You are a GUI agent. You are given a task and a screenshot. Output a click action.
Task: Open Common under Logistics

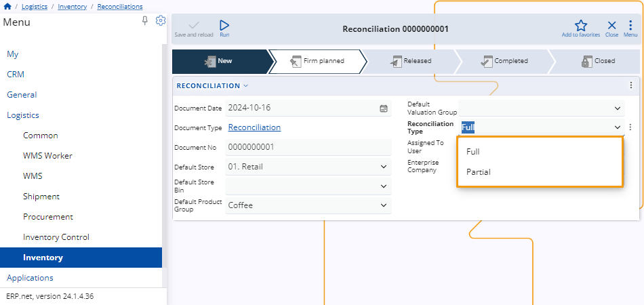click(41, 136)
